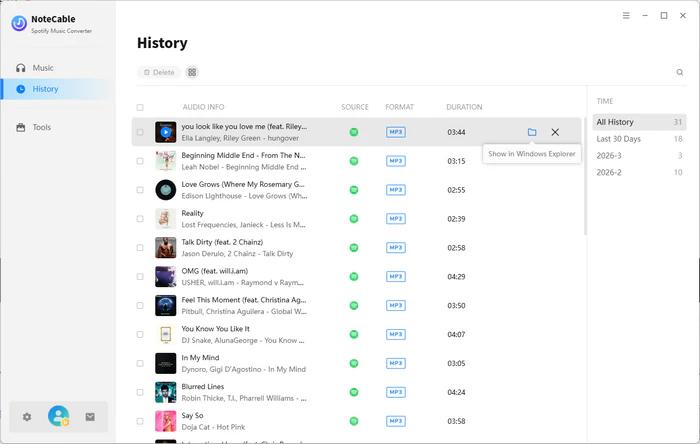
Task: Tick checkbox for You Know You Like It
Action: pos(140,335)
